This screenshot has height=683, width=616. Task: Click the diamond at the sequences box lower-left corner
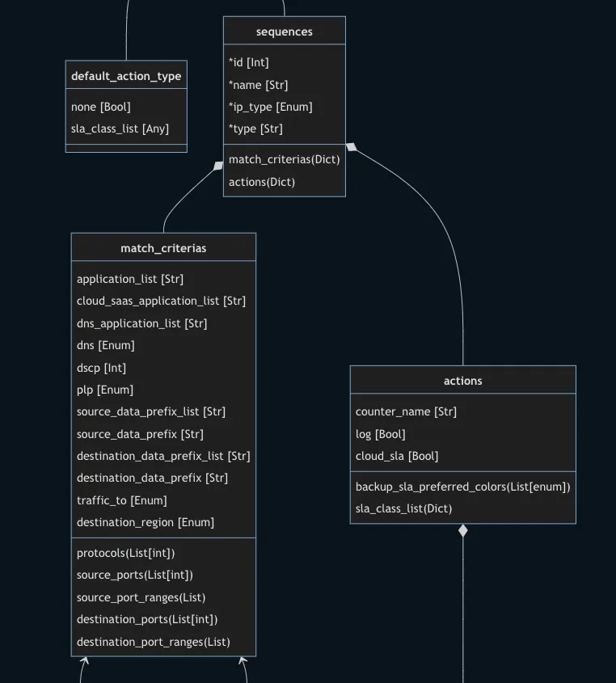click(x=218, y=167)
